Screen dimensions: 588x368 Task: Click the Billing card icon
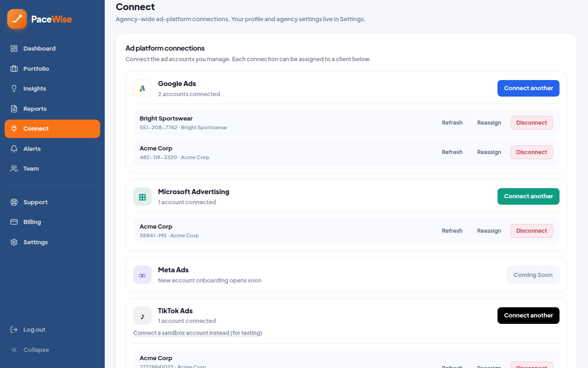14,222
